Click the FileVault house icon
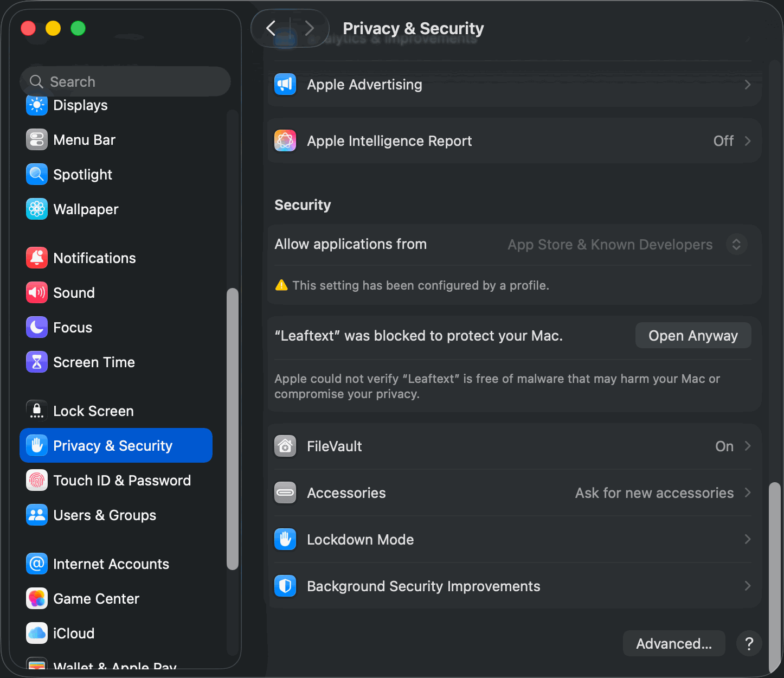 (285, 446)
